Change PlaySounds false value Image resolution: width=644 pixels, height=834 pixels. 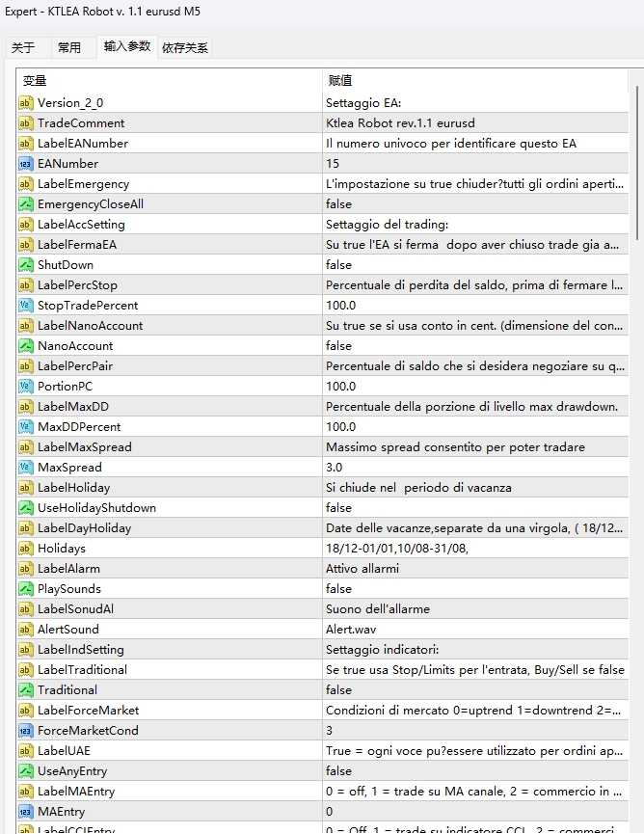[x=475, y=588]
